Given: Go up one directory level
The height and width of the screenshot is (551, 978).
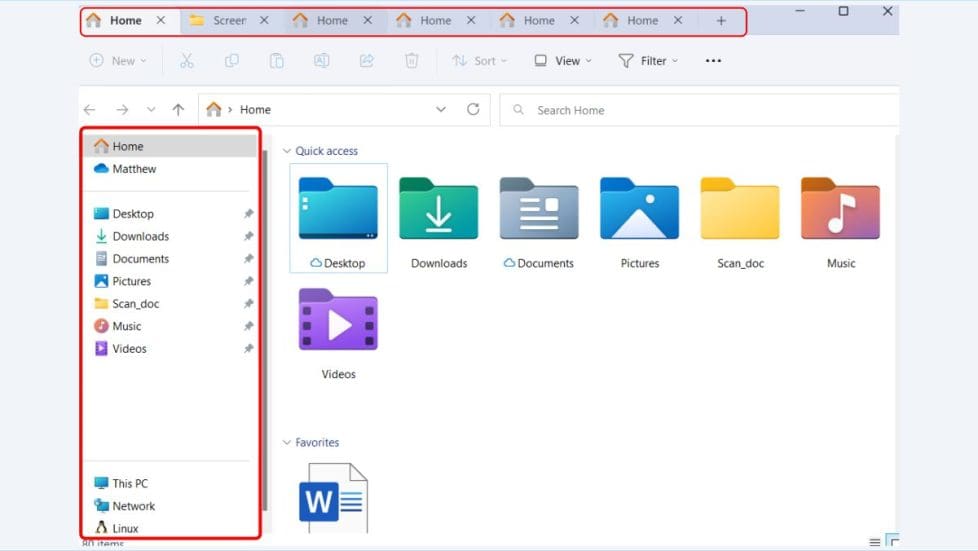Looking at the screenshot, I should pyautogui.click(x=178, y=110).
